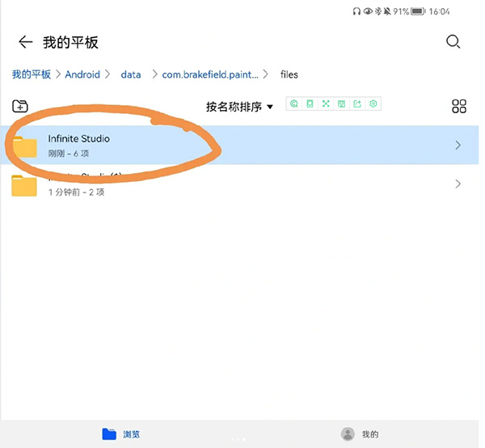Expand Infinite Studio folder via its right chevron
The image size is (485, 448).
(458, 146)
